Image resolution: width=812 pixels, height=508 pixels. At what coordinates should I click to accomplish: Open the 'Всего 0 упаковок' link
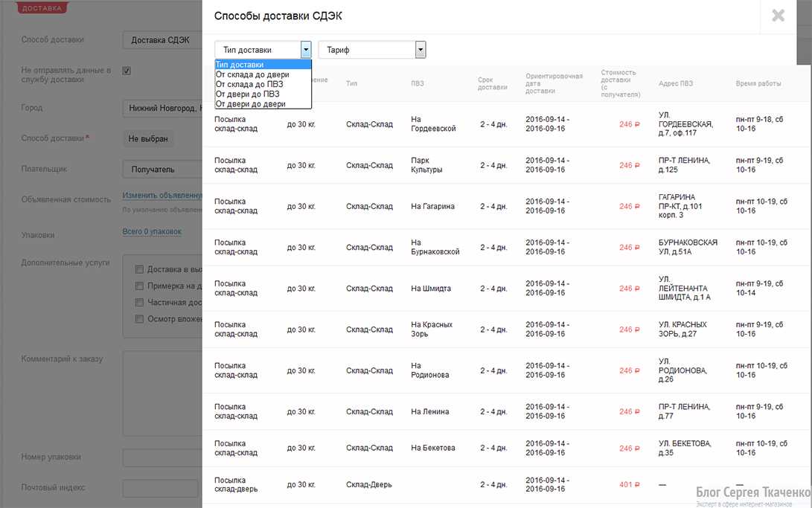tap(152, 231)
